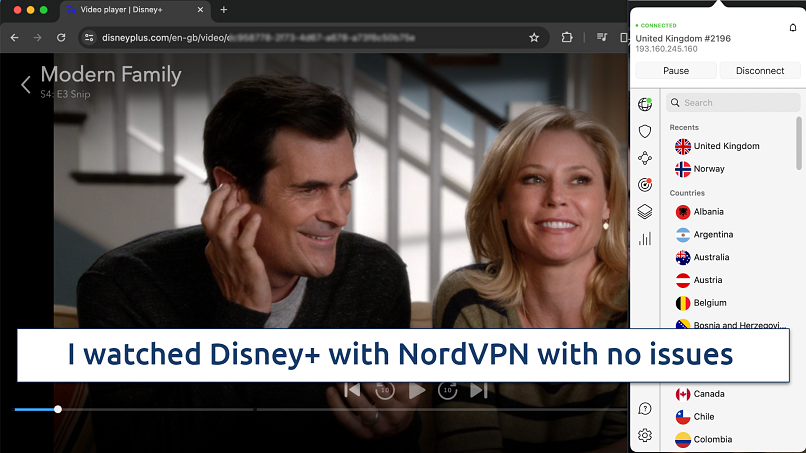Bookmark this page with the star icon

(x=534, y=37)
